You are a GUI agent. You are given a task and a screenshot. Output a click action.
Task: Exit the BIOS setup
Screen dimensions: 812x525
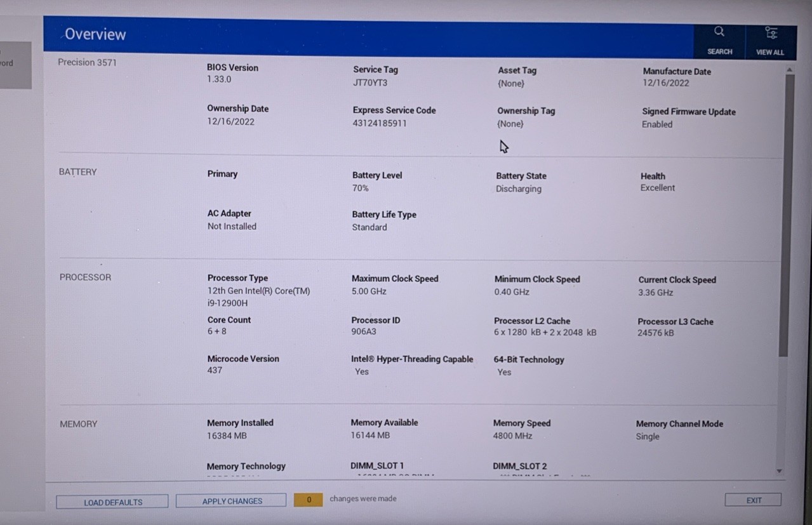(753, 500)
